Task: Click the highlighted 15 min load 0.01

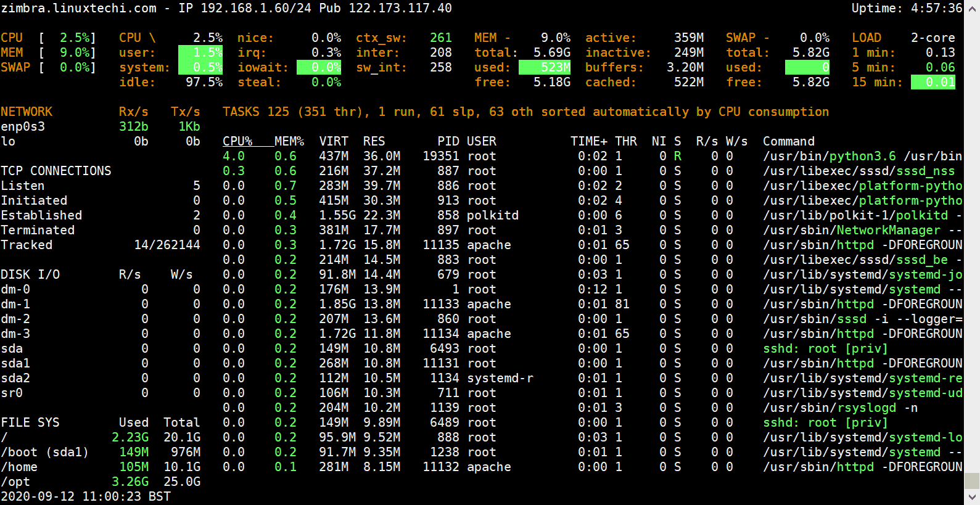Action: (x=933, y=82)
